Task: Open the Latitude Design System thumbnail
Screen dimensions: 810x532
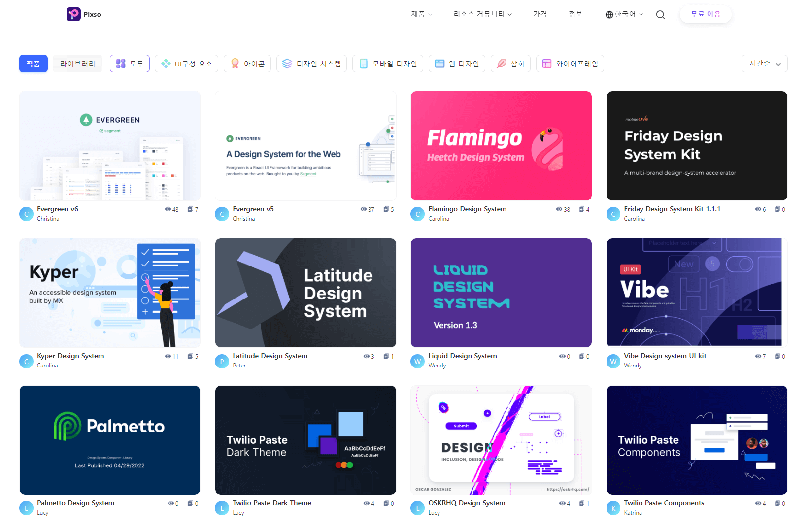Action: tap(305, 293)
